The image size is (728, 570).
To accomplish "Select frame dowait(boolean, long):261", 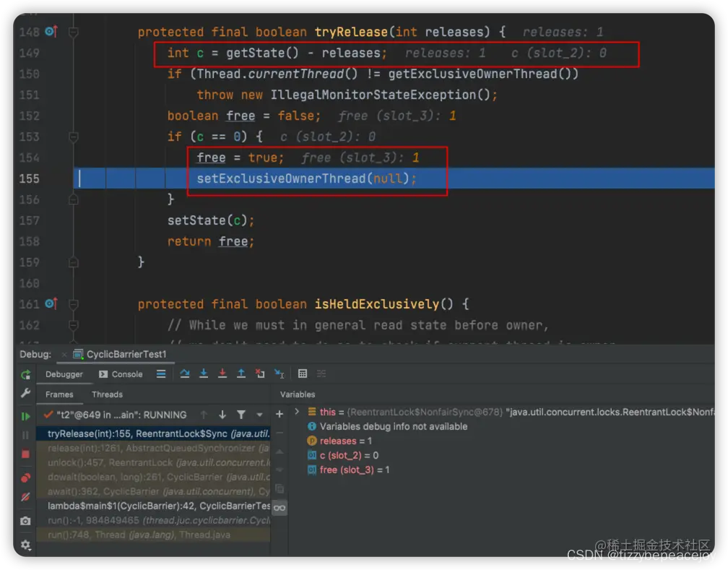I will 153,477.
